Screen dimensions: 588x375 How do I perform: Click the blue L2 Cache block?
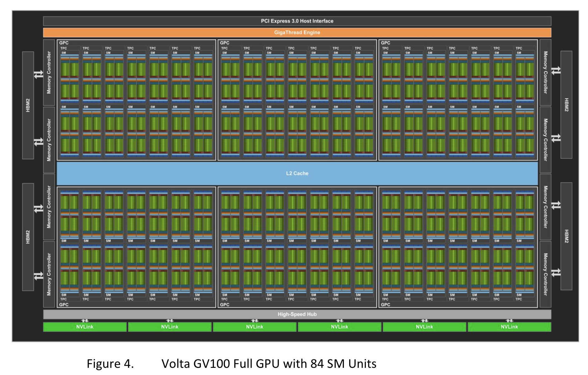tap(297, 173)
